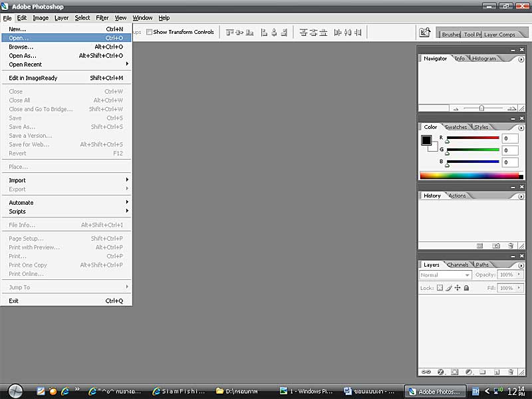Click History panel new snapshot icon
This screenshot has width=532, height=399.
tap(496, 245)
